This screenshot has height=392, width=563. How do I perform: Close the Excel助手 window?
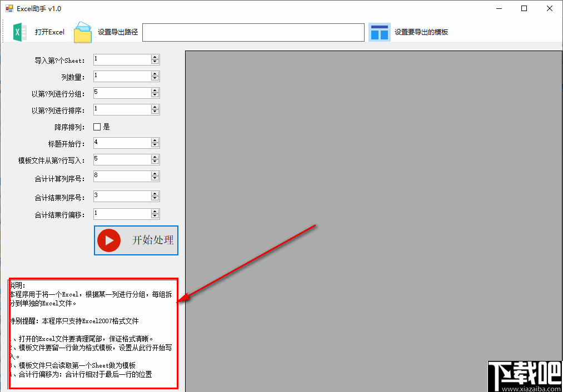click(x=550, y=8)
